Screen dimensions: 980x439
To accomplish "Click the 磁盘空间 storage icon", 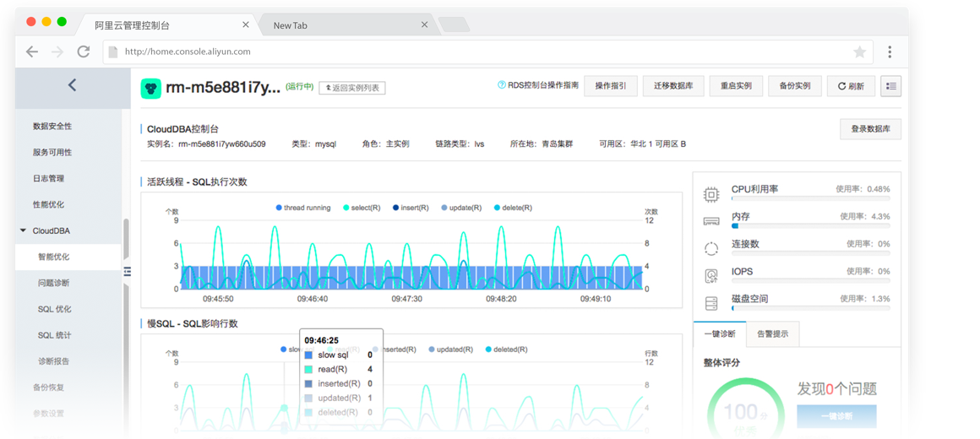I will [x=711, y=303].
